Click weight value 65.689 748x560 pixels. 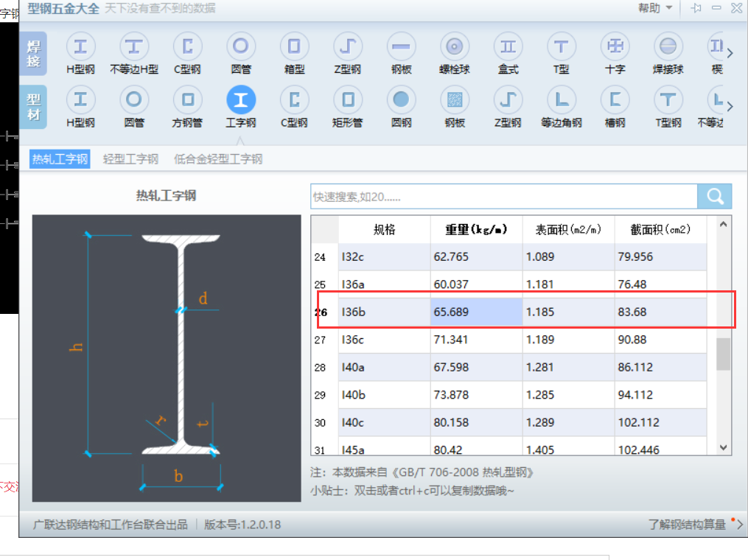477,312
